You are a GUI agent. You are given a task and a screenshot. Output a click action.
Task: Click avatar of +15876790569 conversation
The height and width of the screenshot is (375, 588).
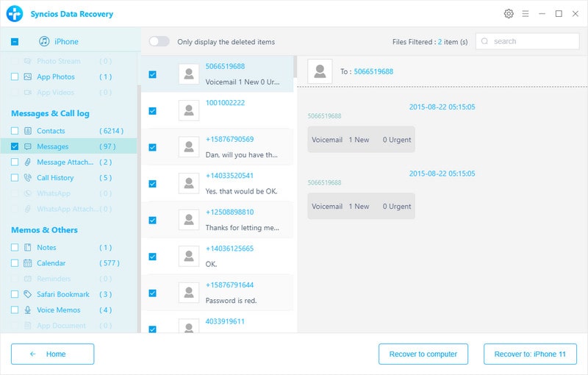tap(189, 146)
